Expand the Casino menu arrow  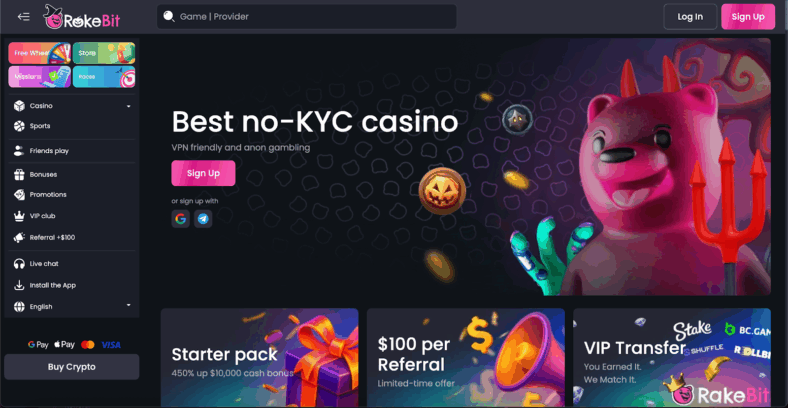[129, 106]
